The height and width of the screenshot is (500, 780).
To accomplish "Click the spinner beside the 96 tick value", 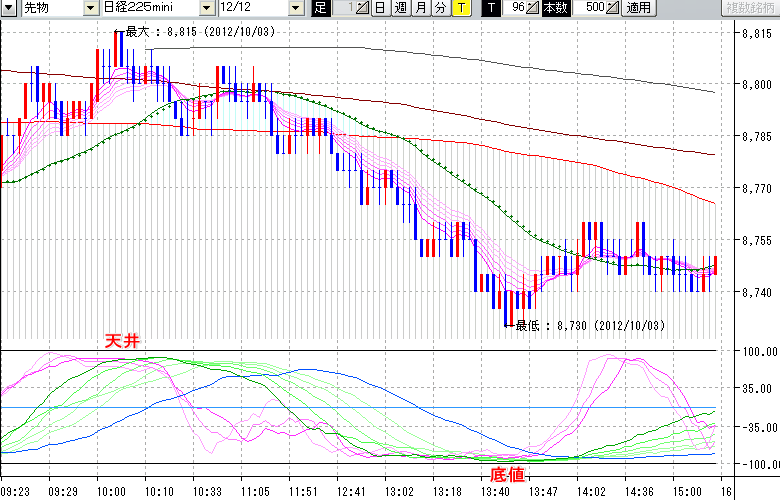I will pyautogui.click(x=532, y=8).
